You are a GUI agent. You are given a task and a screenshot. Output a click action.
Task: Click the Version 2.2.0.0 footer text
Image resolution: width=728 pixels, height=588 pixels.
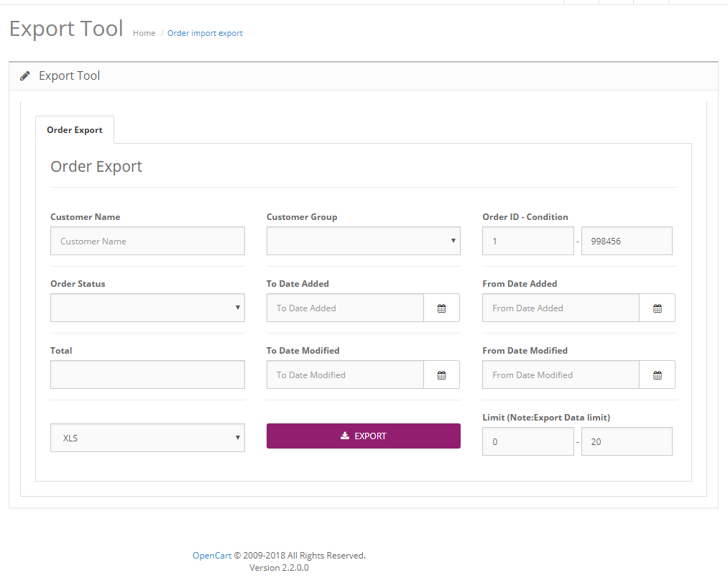pos(279,568)
